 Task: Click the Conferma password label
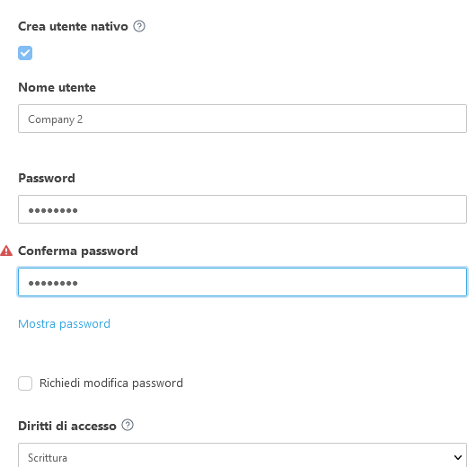point(78,251)
